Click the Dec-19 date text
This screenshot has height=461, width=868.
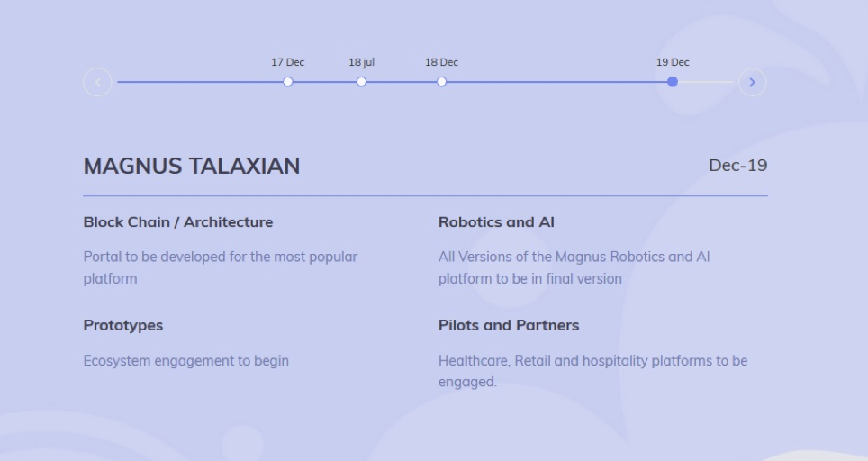[738, 166]
